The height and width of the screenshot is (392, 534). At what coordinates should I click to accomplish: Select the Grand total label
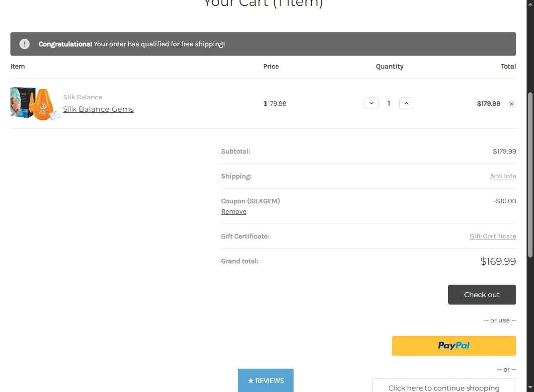pos(240,261)
